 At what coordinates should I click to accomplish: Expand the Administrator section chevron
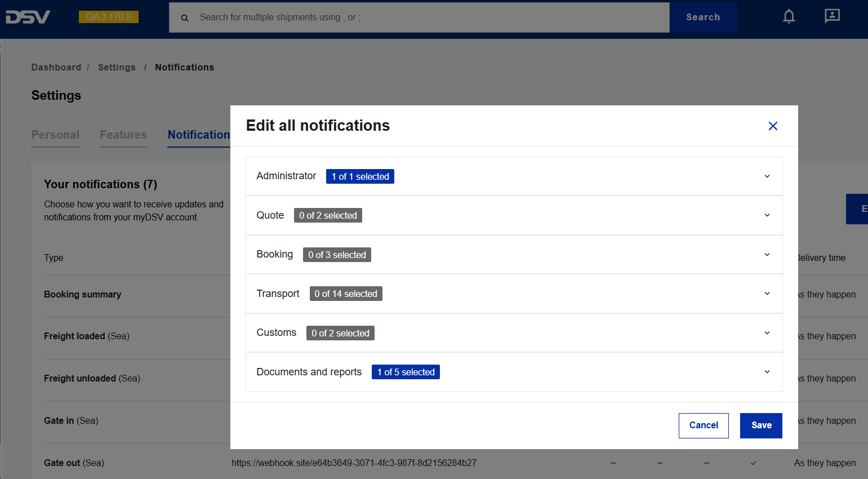767,176
